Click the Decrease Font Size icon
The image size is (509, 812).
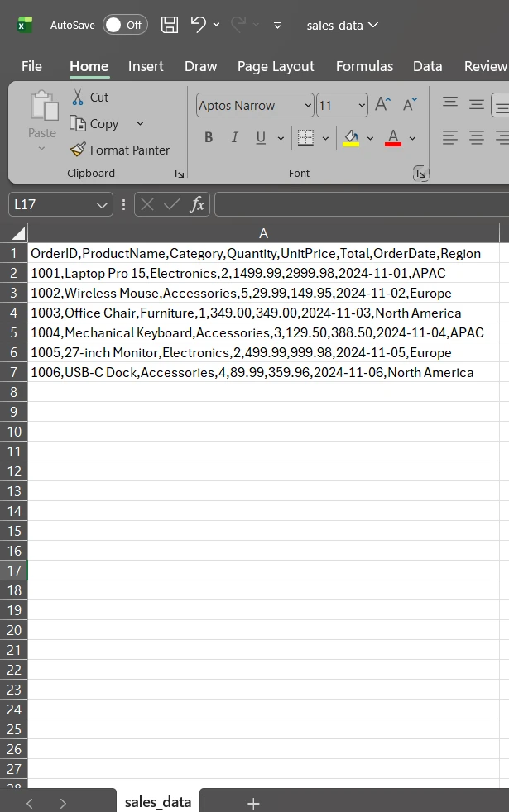410,105
